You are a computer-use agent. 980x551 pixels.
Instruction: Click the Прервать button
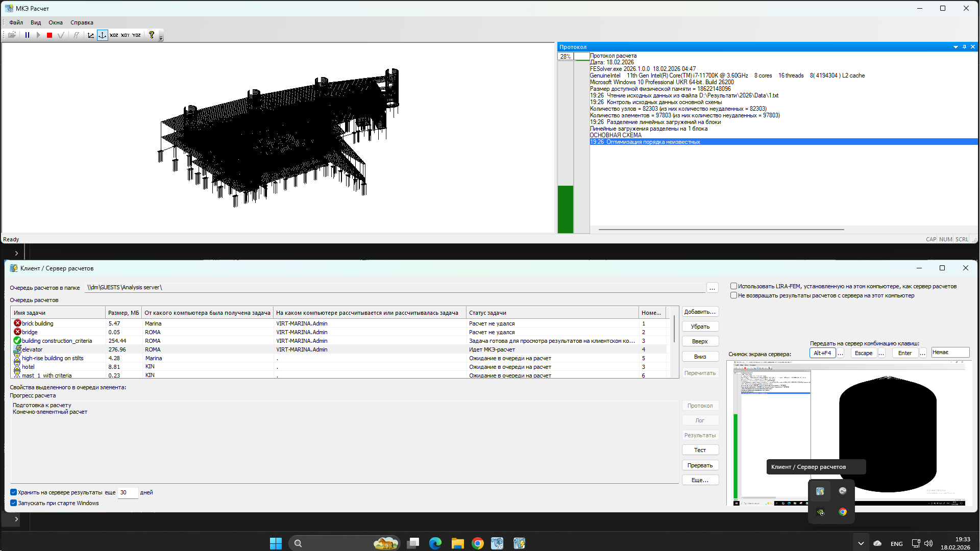coord(700,465)
